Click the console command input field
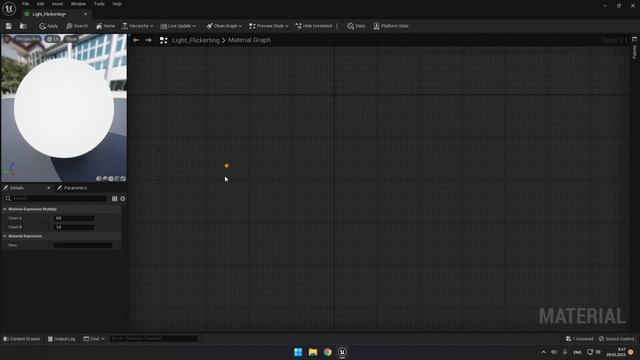Image resolution: width=640 pixels, height=360 pixels. [154, 339]
